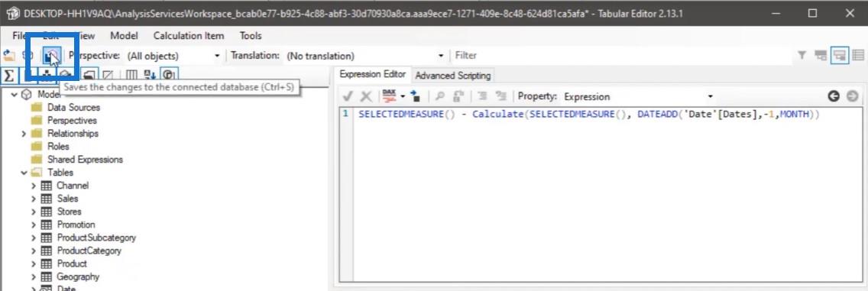Format the expression with DAX Formatter
This screenshot has height=291, width=868.
(x=389, y=96)
